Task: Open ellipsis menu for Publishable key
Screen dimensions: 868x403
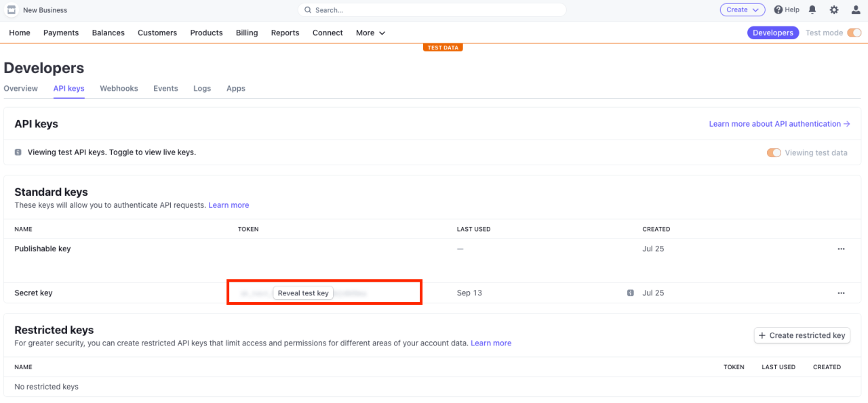Action: (841, 249)
